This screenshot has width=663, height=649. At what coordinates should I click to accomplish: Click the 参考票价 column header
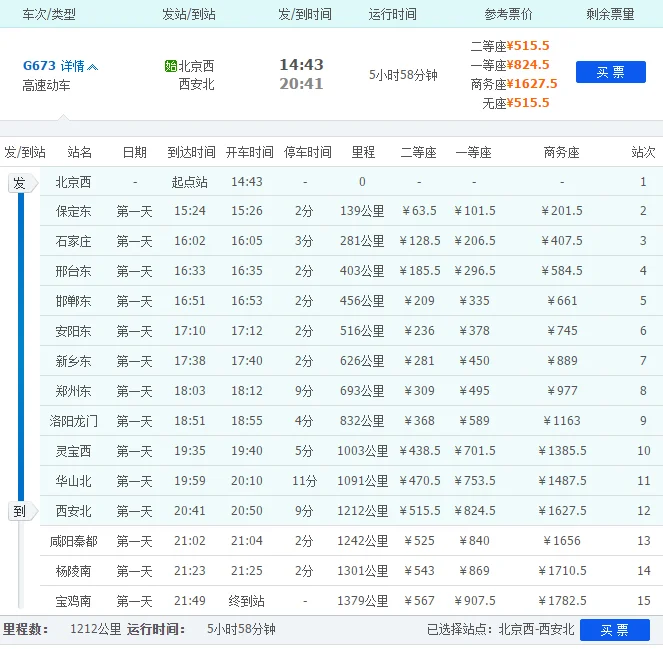(508, 14)
